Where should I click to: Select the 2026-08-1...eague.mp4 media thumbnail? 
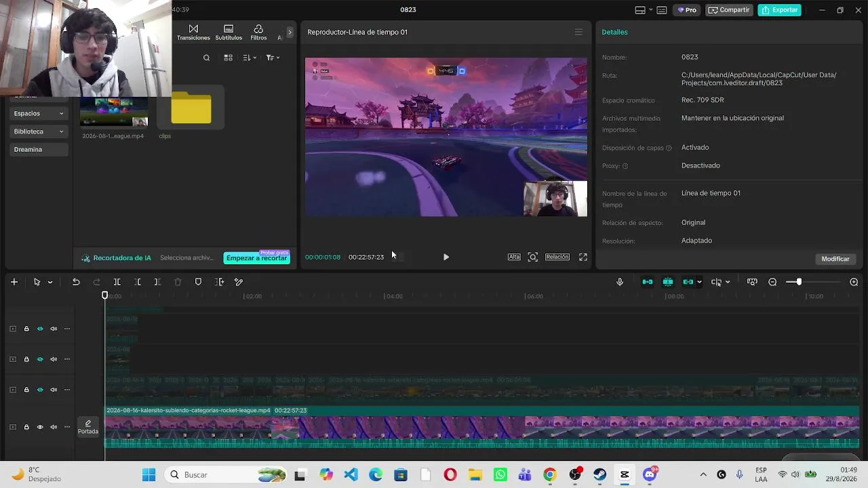(113, 112)
